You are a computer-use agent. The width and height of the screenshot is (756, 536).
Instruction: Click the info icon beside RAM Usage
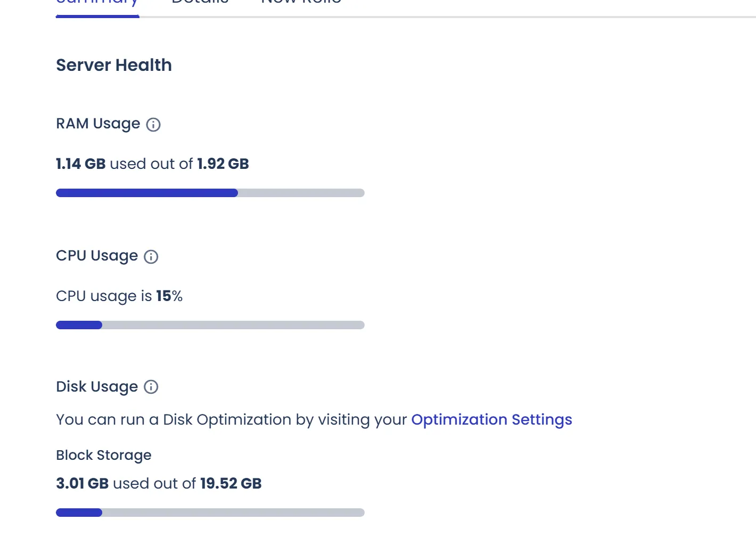153,125
